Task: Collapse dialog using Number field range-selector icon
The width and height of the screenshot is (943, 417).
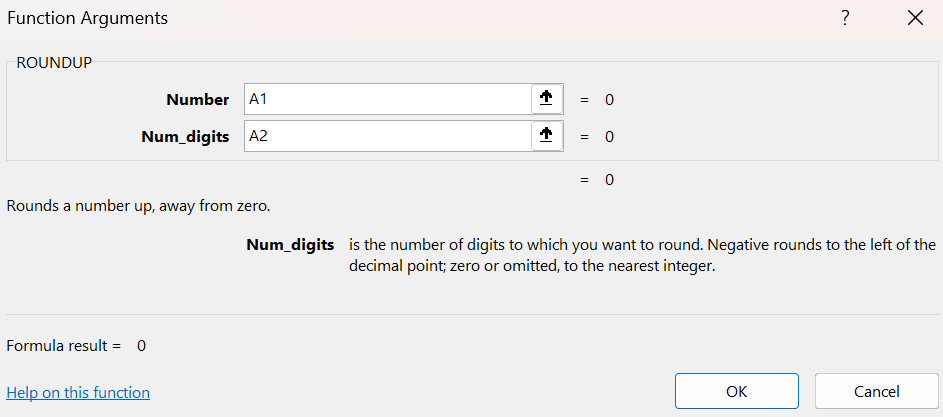Action: (546, 99)
